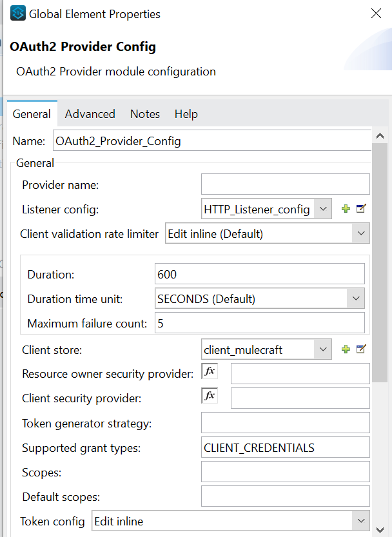Screen dimensions: 392x537
Task: Click the Provider name field
Action: 285,184
